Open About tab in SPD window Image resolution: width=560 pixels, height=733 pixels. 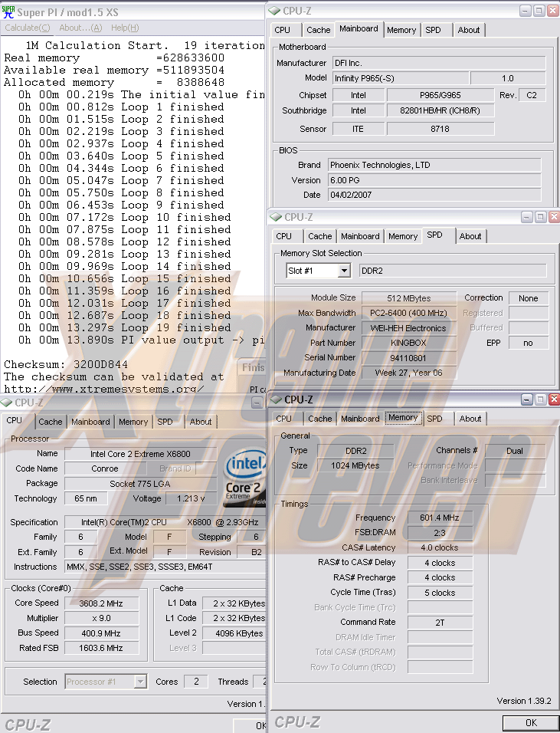point(470,236)
